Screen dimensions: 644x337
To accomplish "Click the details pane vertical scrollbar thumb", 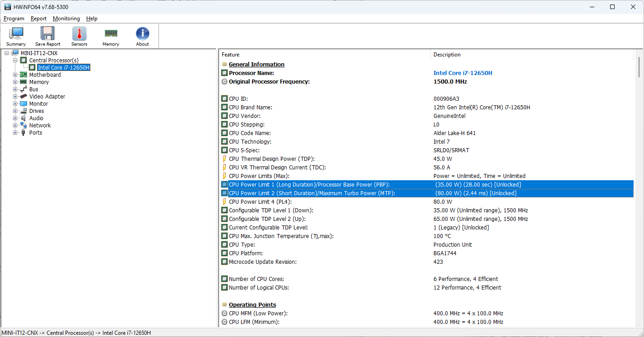I will pyautogui.click(x=639, y=67).
